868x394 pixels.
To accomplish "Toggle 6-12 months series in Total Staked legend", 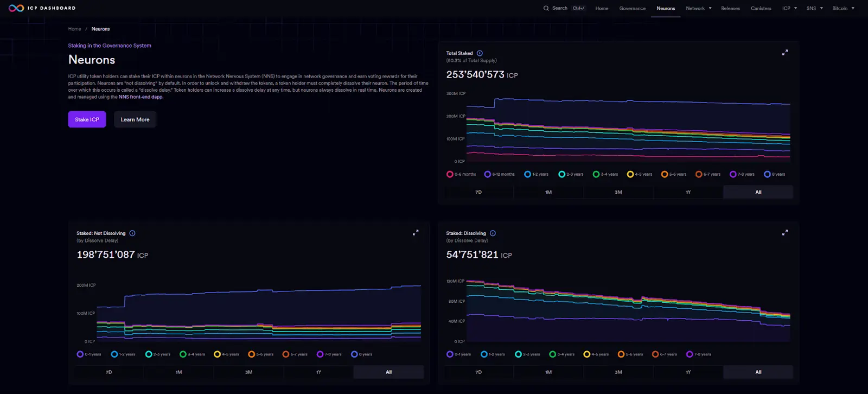I will click(x=499, y=174).
